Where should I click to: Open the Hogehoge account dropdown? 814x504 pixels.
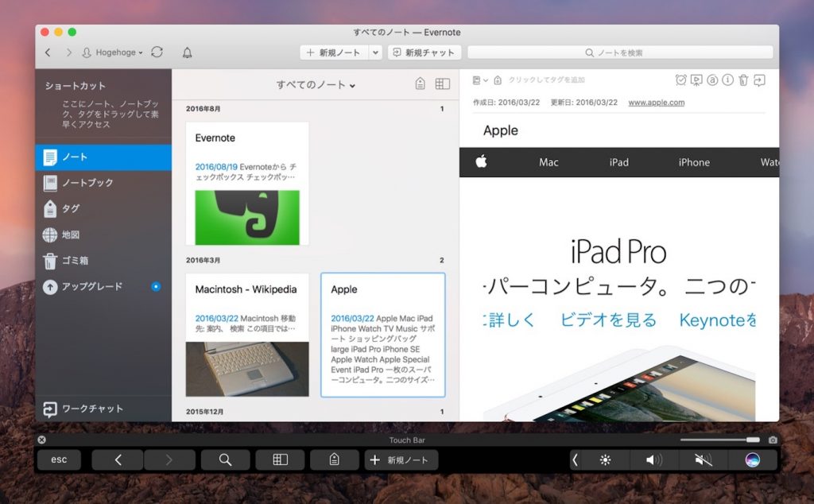(x=113, y=52)
